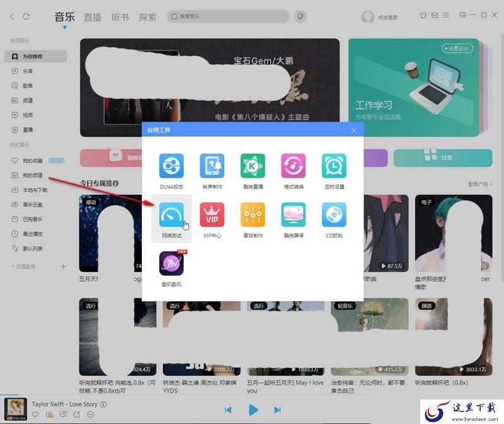Switch to the 直播 tab
504x424 pixels.
coord(93,17)
